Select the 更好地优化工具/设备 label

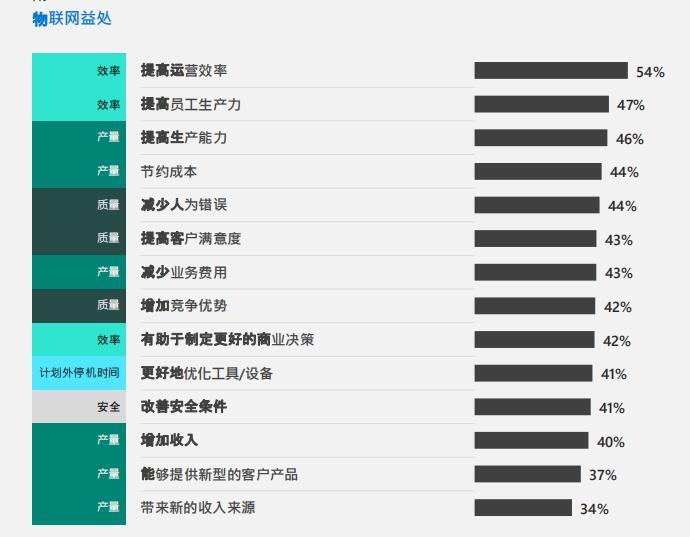coord(206,373)
